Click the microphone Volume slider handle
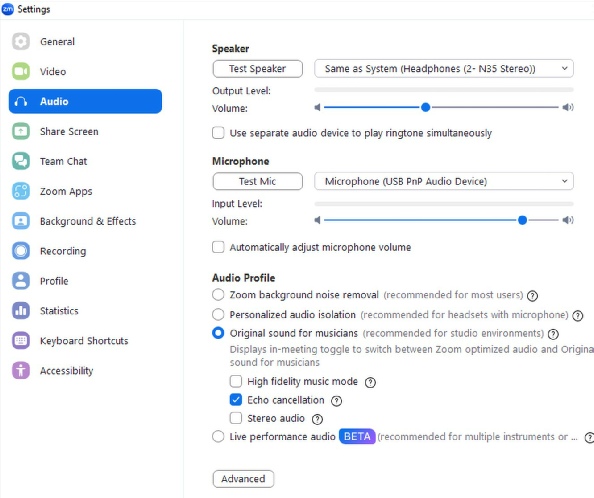Screen dimensions: 594x498 pos(522,220)
